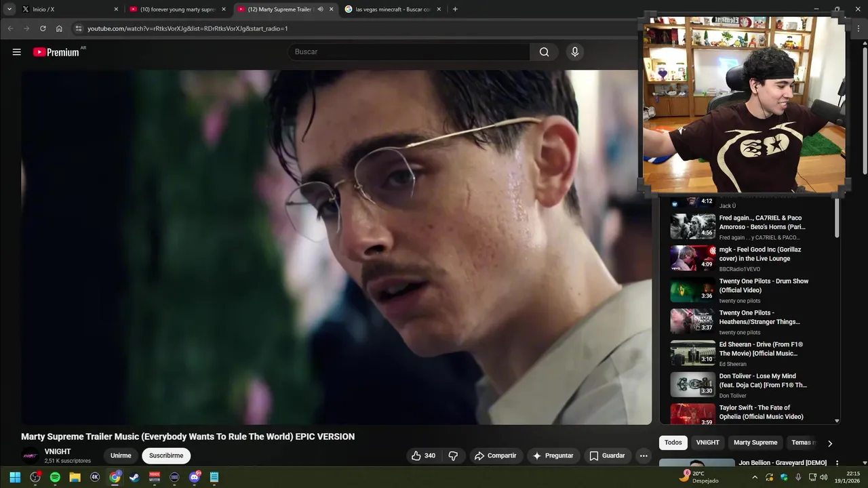Click the playlist panel scrollbar
Screen dimensions: 868x488
tap(837, 217)
